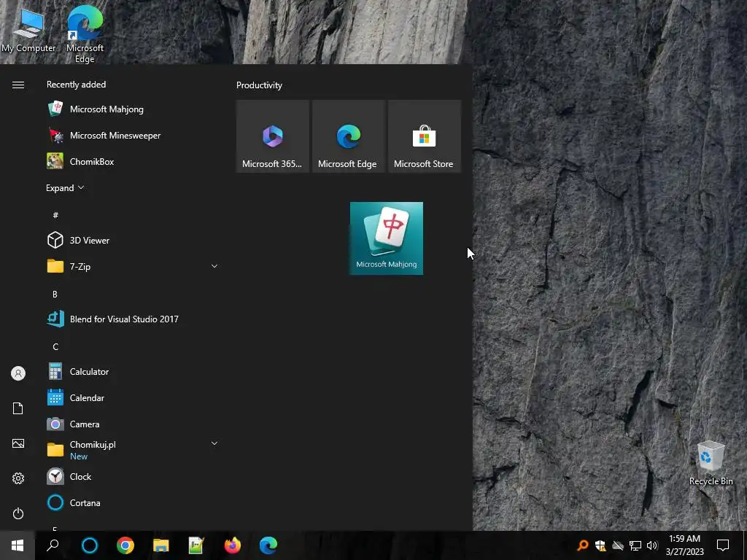Click the Microsoft 365 tile
This screenshot has height=560, width=747.
click(x=273, y=136)
